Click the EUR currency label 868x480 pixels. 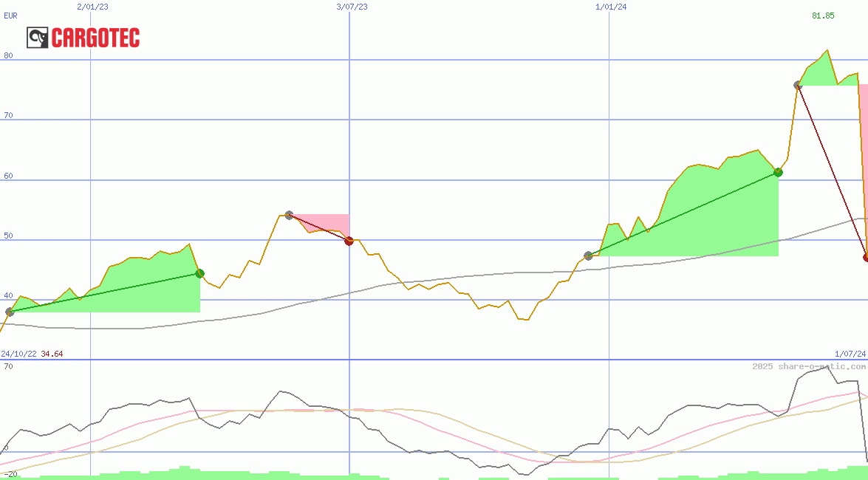pyautogui.click(x=10, y=16)
